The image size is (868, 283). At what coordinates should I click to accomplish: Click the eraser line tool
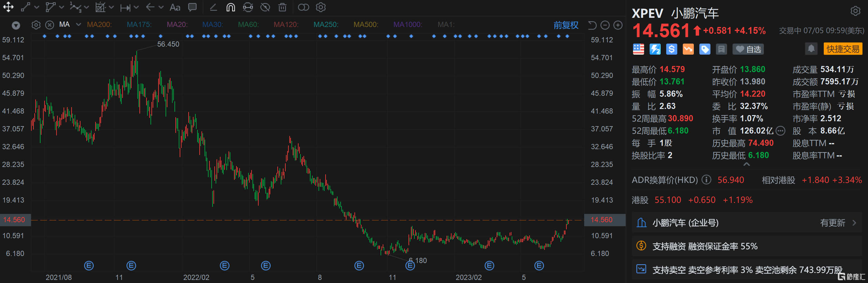[213, 7]
